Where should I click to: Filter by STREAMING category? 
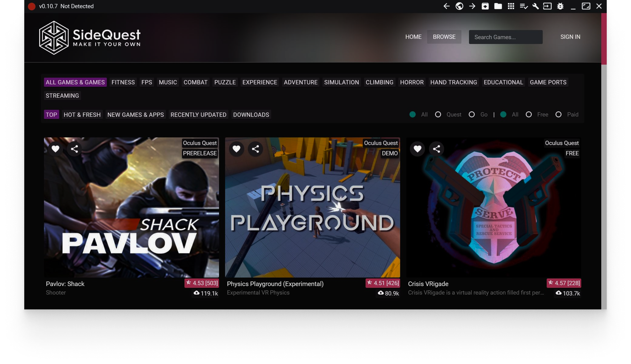(62, 96)
